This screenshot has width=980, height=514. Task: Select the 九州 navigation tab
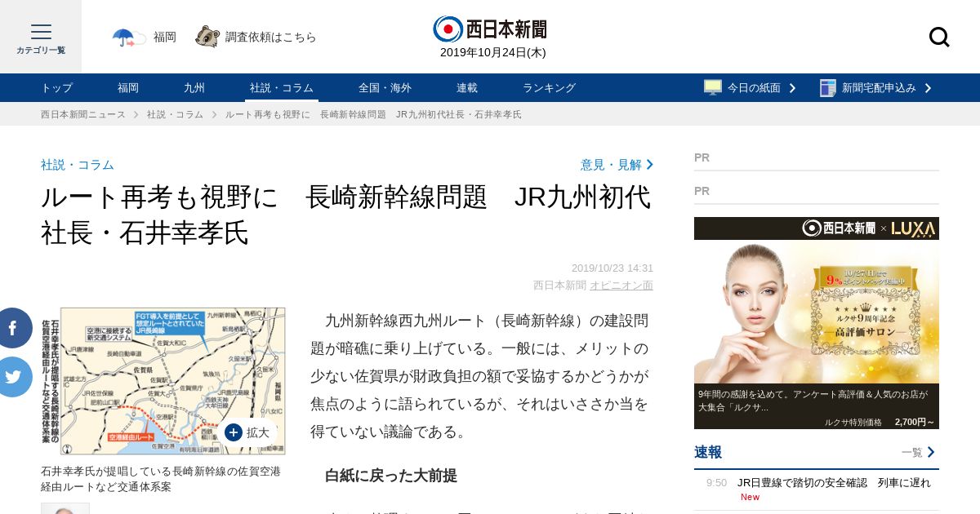click(x=194, y=87)
